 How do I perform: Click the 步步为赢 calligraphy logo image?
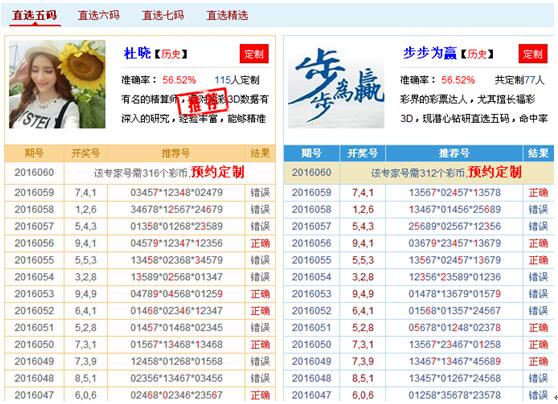(336, 84)
